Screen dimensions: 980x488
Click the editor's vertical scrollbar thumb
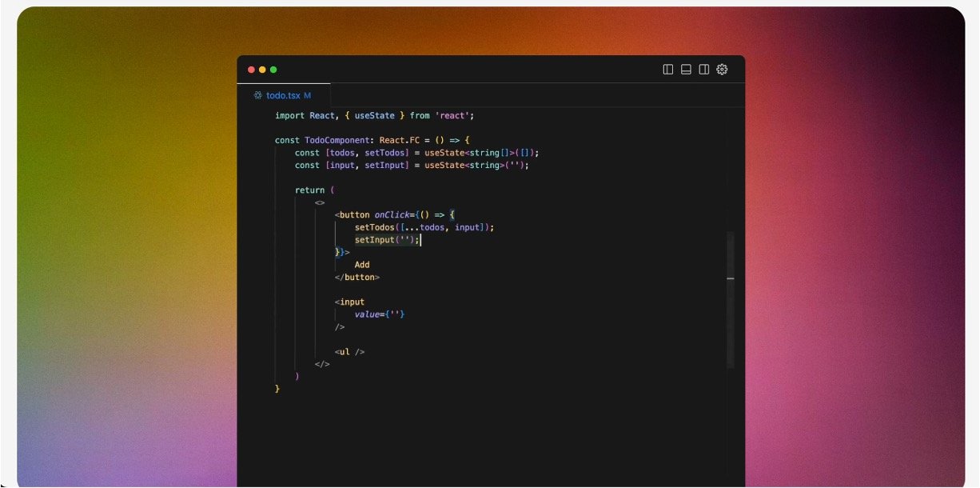coord(730,300)
